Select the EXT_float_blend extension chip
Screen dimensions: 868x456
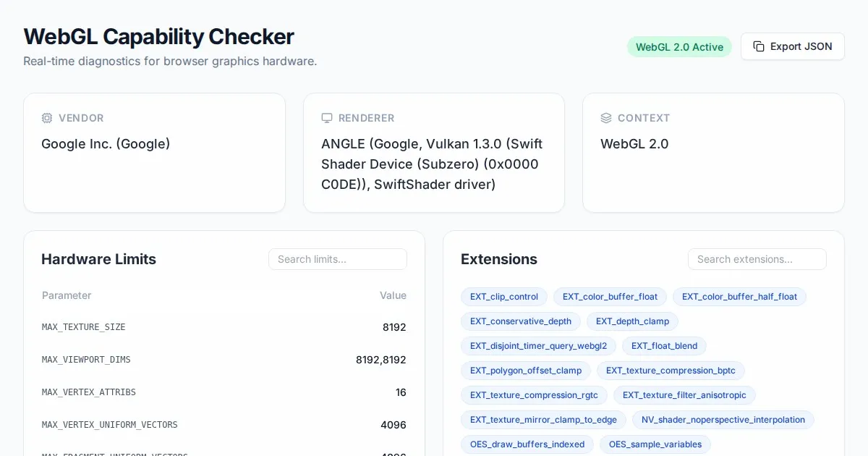click(664, 346)
